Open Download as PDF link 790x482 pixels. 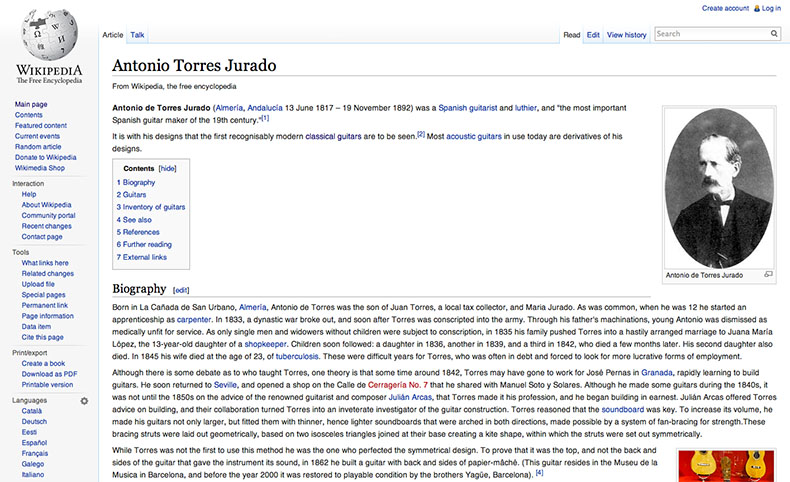pos(49,374)
